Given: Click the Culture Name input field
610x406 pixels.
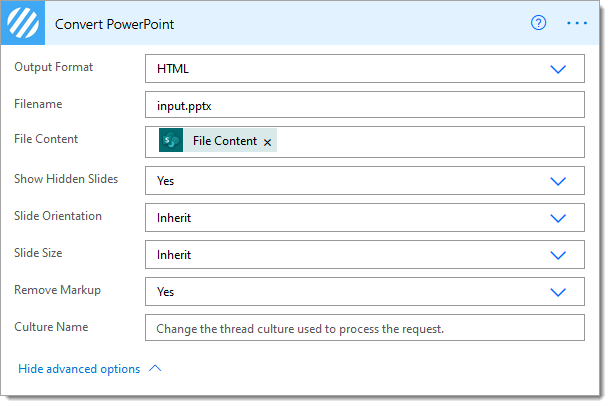Looking at the screenshot, I should [x=365, y=328].
